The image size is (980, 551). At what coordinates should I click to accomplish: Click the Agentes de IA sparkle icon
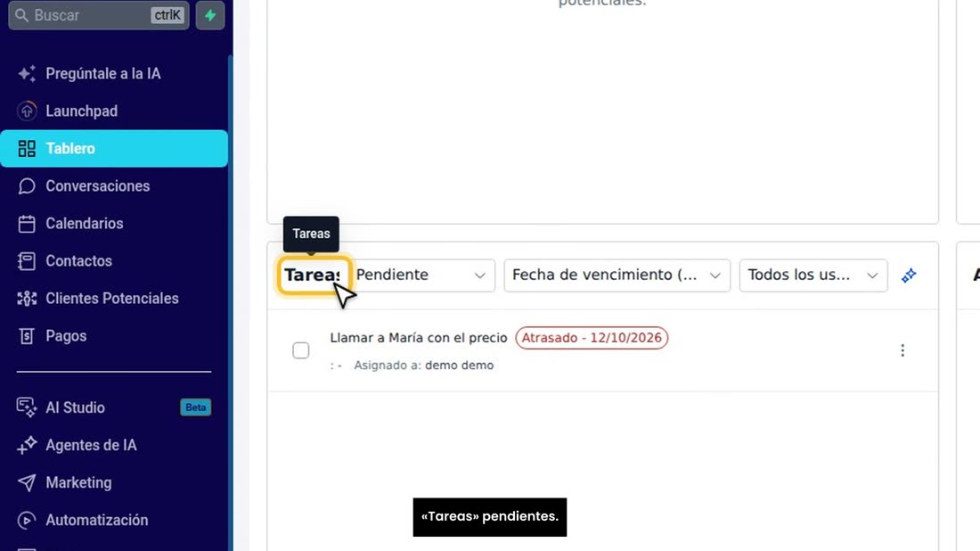26,445
